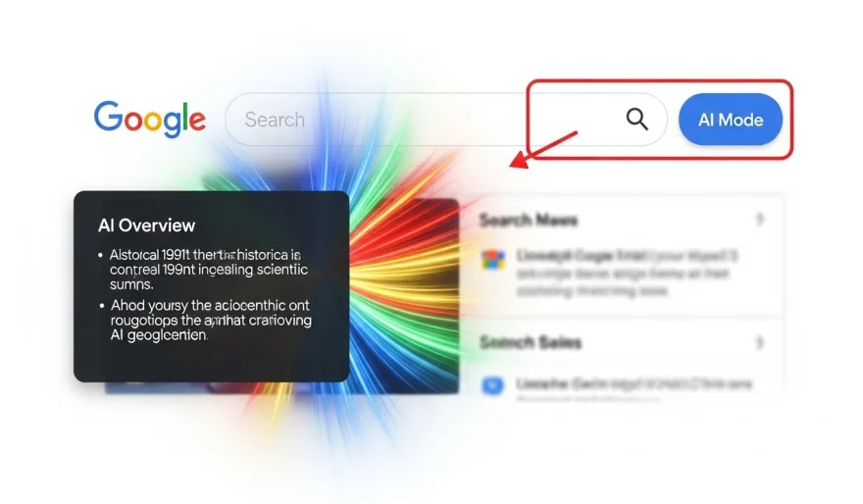The width and height of the screenshot is (863, 504).
Task: Open AI Mode
Action: [x=731, y=120]
